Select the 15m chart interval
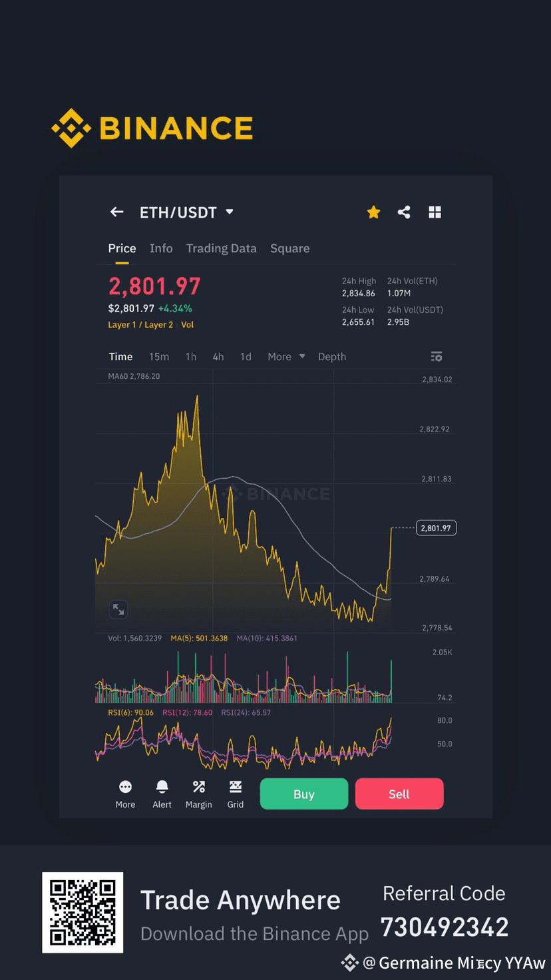Image resolution: width=551 pixels, height=980 pixels. pos(159,357)
